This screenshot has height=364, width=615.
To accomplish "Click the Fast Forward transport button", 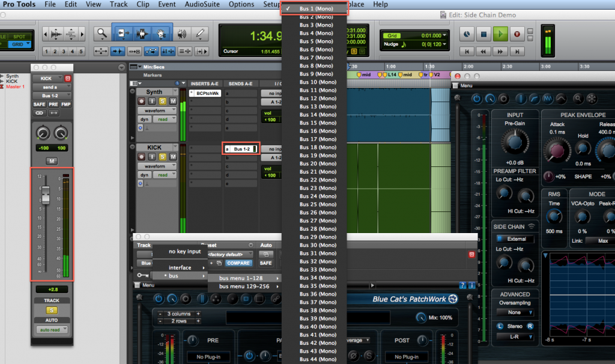I will point(500,52).
